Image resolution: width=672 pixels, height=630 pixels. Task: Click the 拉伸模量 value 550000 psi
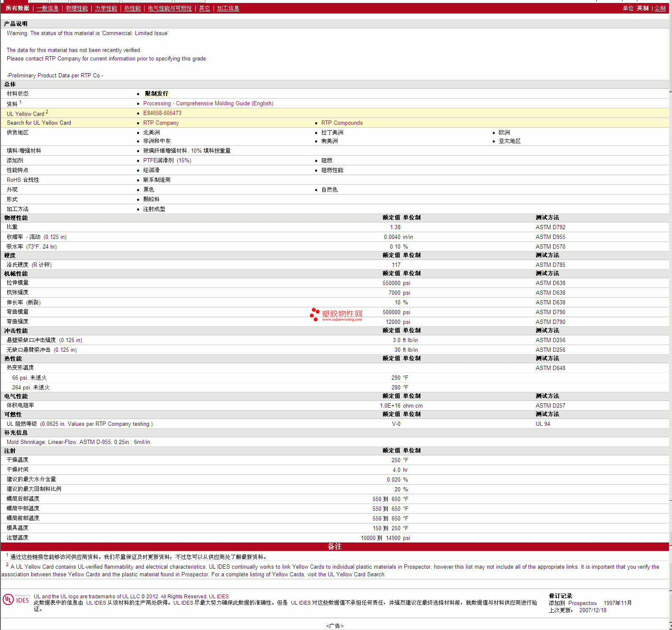click(x=396, y=283)
